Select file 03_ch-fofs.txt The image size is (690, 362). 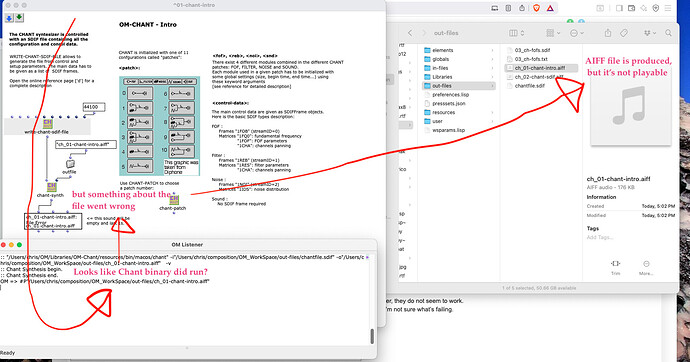531,59
